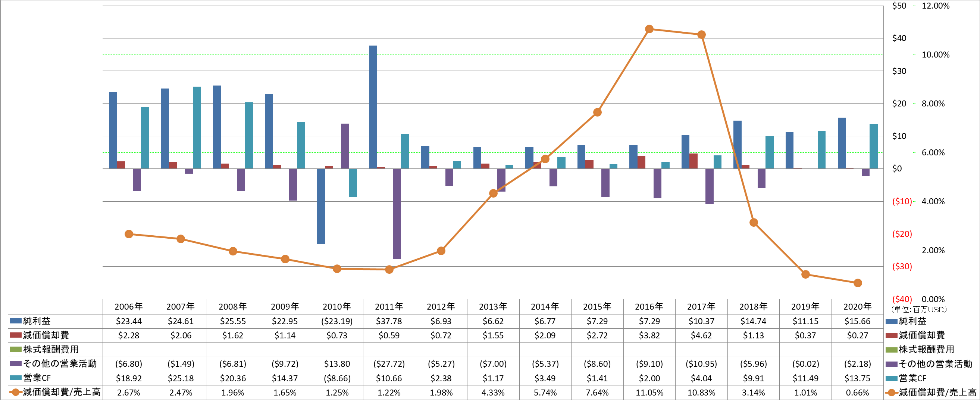Click the red 減価償却費 swatch in left table legend

coord(16,335)
